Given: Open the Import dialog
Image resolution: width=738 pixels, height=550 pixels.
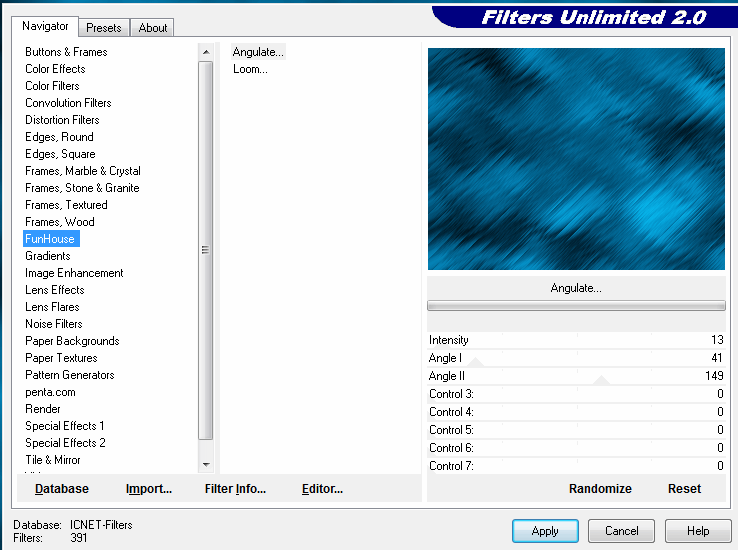Looking at the screenshot, I should click(149, 489).
